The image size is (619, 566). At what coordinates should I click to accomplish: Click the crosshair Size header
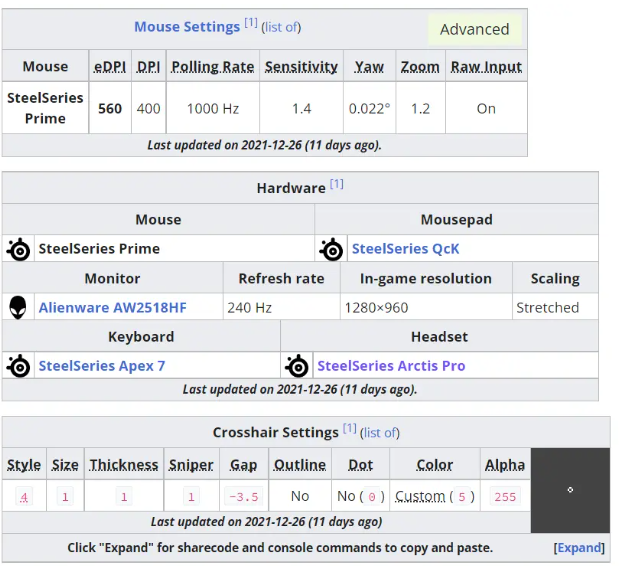(x=65, y=465)
